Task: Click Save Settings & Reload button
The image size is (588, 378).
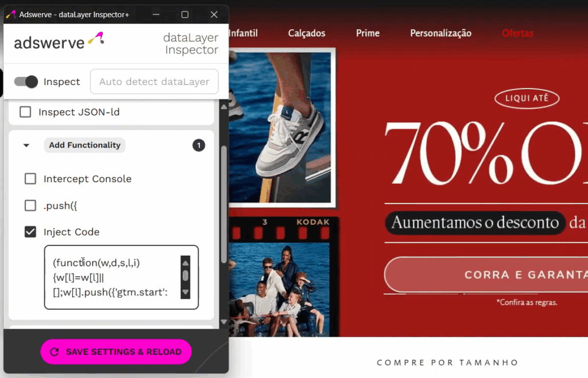Action: tap(116, 352)
